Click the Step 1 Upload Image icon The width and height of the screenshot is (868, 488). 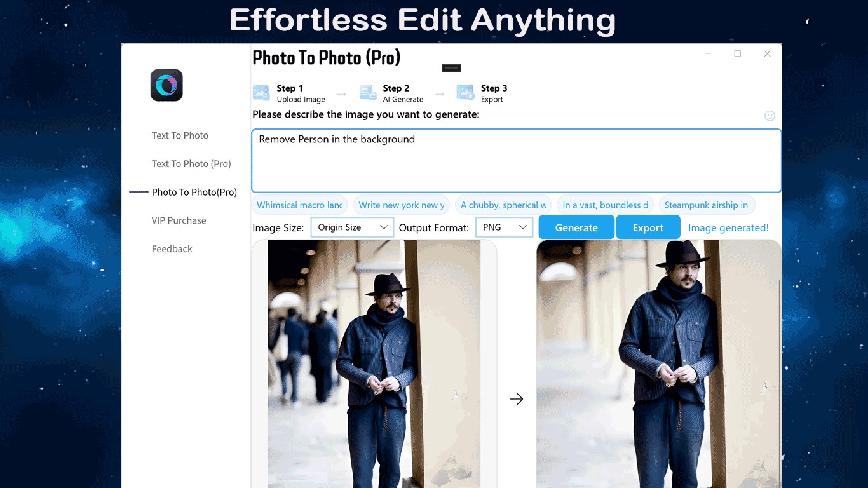263,93
